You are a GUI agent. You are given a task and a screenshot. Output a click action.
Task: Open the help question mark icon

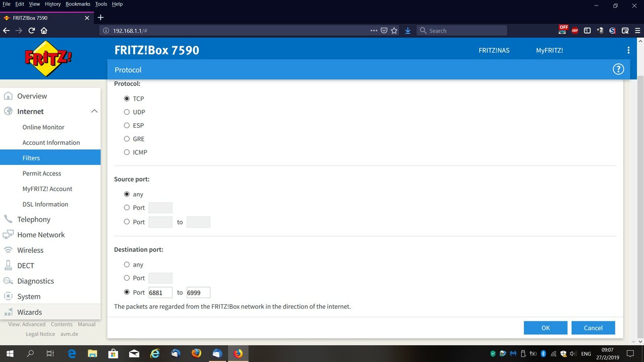coord(618,69)
